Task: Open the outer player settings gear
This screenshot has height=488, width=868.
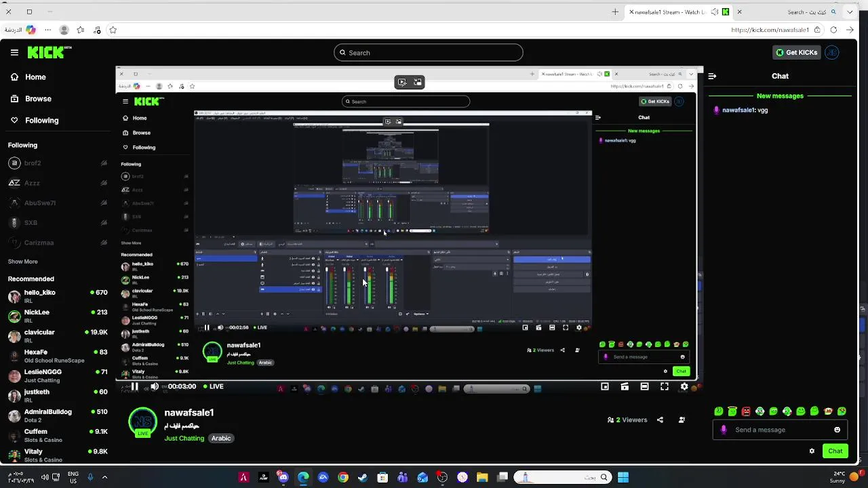Action: point(684,386)
